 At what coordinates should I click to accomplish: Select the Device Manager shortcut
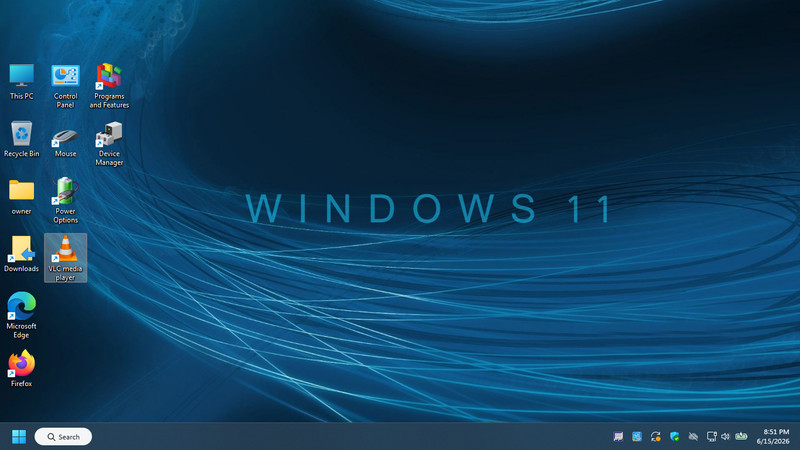point(109,143)
